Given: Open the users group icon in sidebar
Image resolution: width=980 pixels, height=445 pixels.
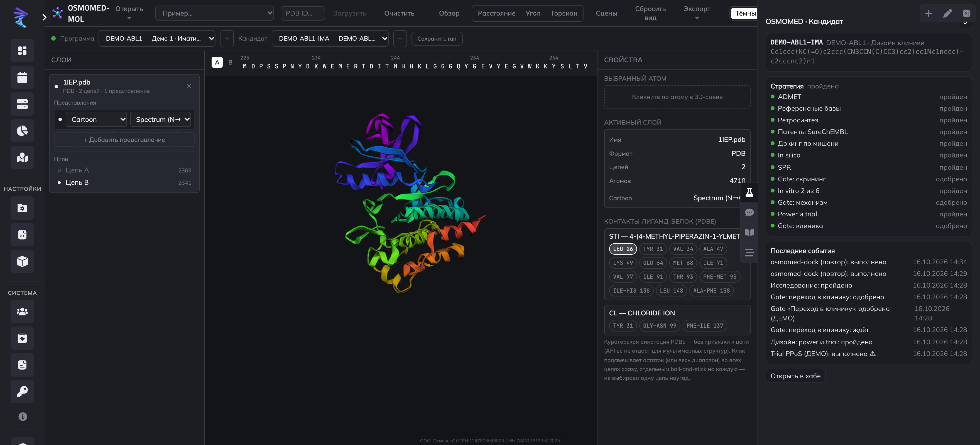Looking at the screenshot, I should click(x=22, y=311).
